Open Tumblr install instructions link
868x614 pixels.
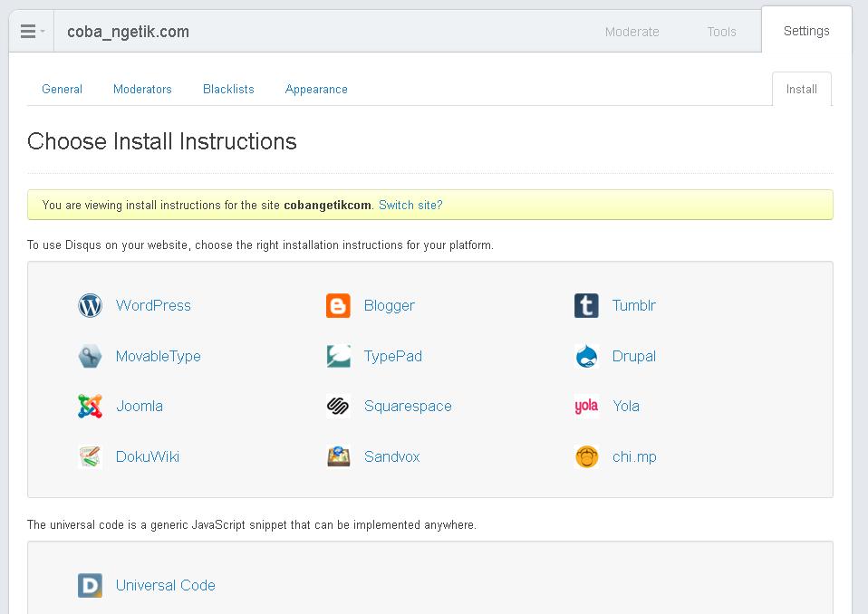click(x=634, y=305)
